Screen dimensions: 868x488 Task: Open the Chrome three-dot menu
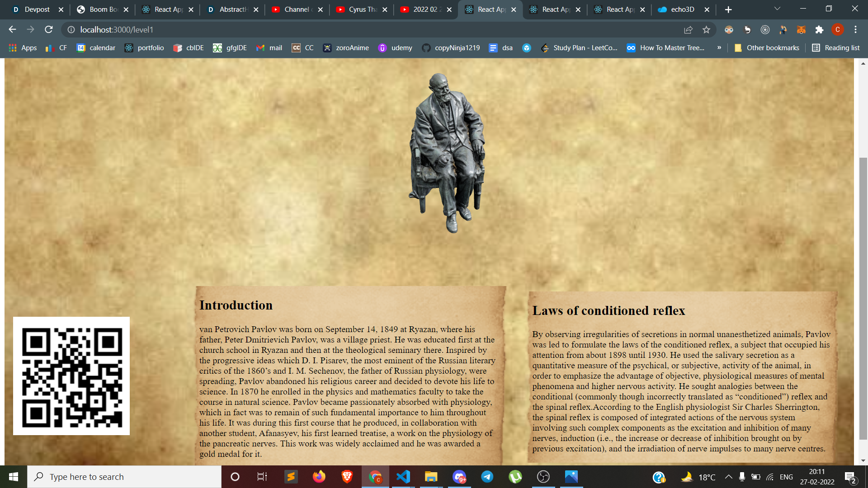pos(855,29)
